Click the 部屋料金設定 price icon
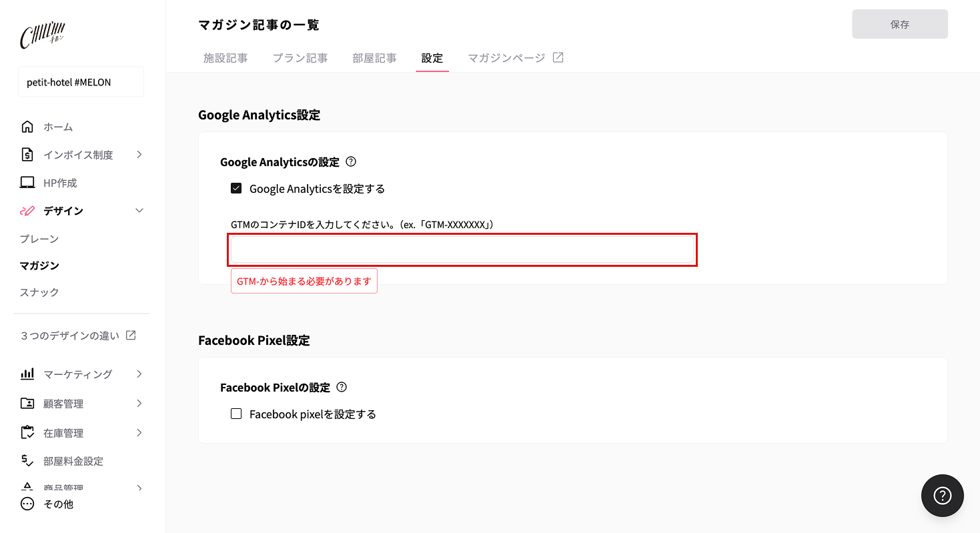The image size is (980, 533). coord(27,461)
